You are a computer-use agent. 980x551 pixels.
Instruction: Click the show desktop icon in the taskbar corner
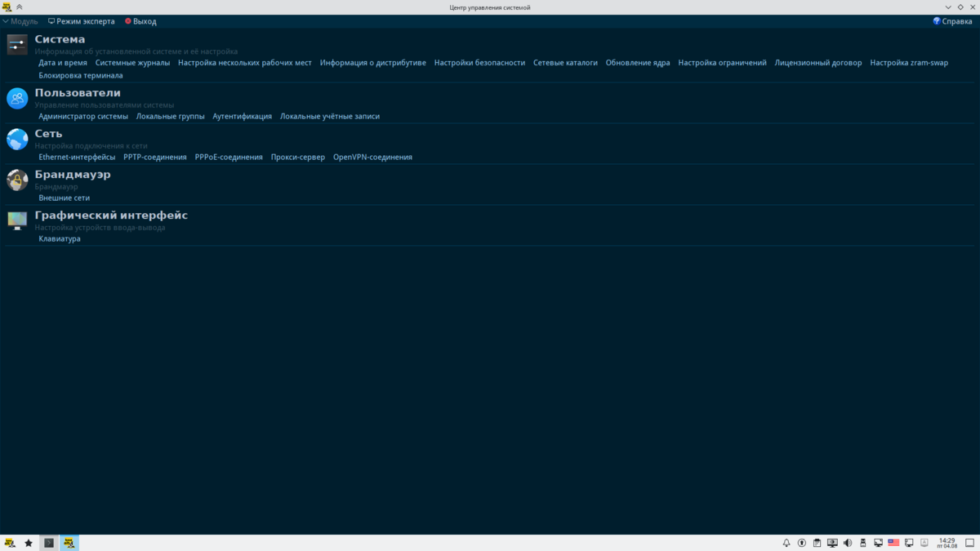tap(969, 543)
